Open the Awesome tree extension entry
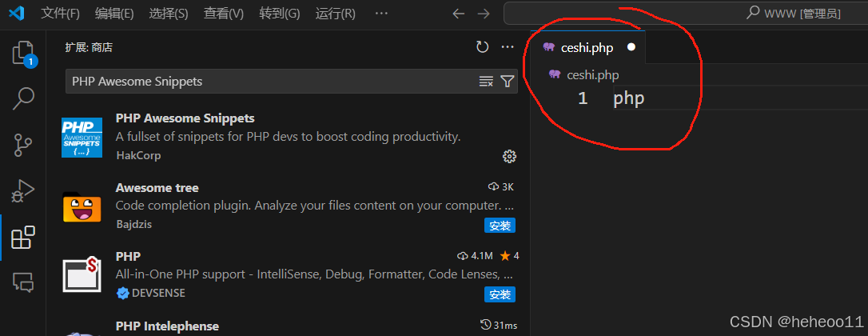This screenshot has width=868, height=336. point(288,205)
